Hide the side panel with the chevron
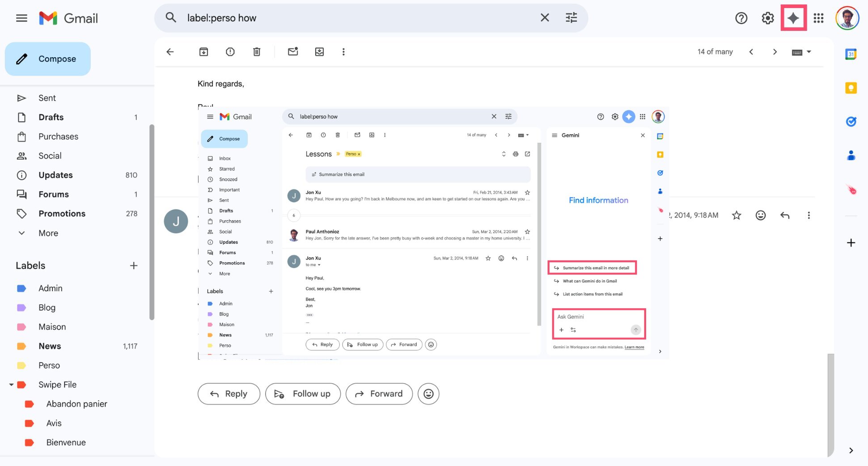Image resolution: width=868 pixels, height=466 pixels. [851, 450]
